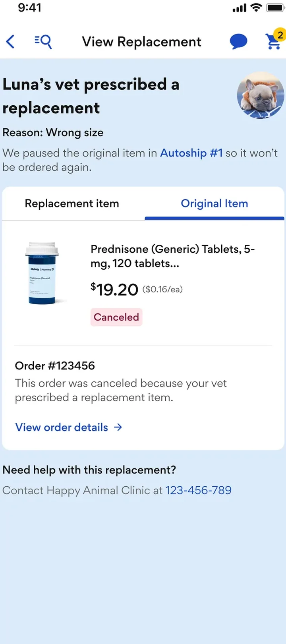This screenshot has height=644, width=286.
Task: Call Happy Animal Clinic at 123-456-789
Action: click(x=199, y=490)
